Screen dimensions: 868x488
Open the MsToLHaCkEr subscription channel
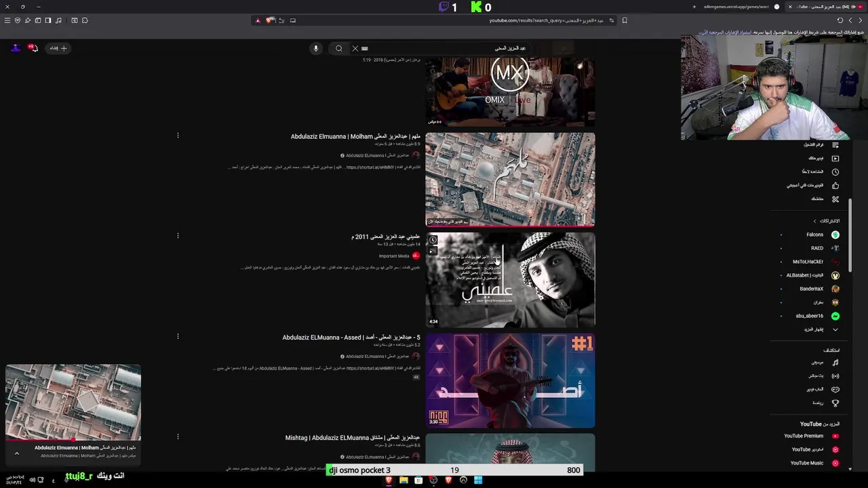(816, 262)
